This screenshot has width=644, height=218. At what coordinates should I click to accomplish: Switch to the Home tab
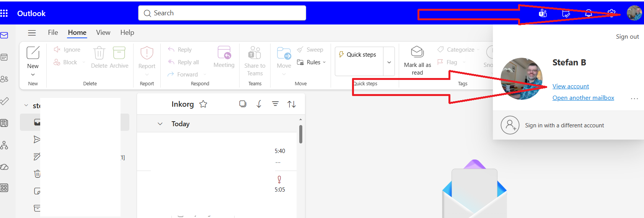pos(77,33)
